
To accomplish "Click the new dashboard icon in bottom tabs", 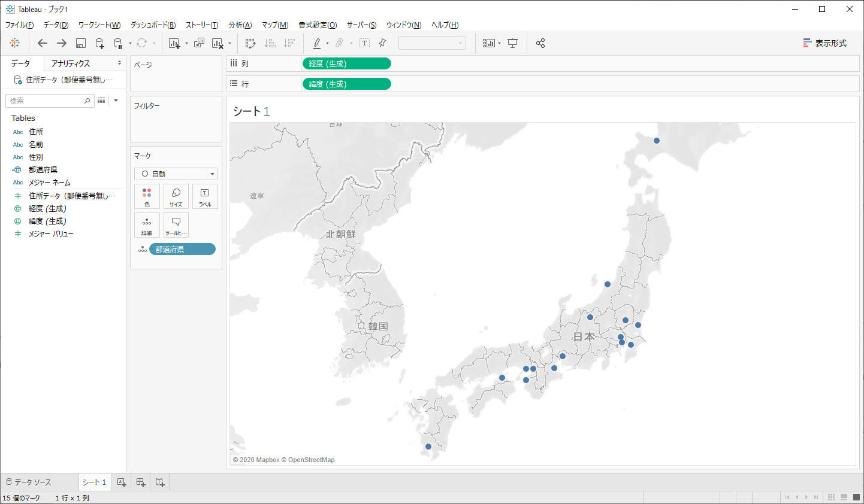I will (141, 482).
